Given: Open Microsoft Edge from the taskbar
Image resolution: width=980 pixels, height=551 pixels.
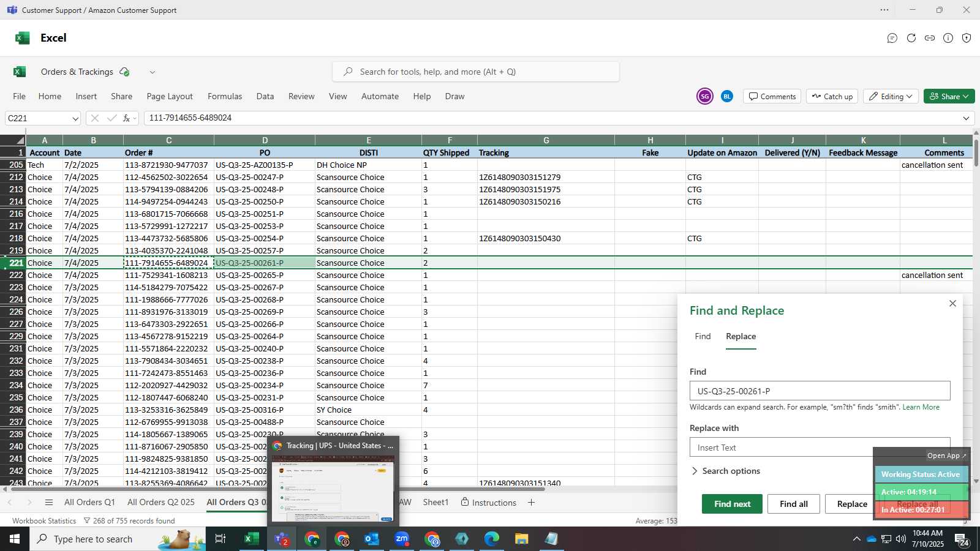Looking at the screenshot, I should click(492, 539).
